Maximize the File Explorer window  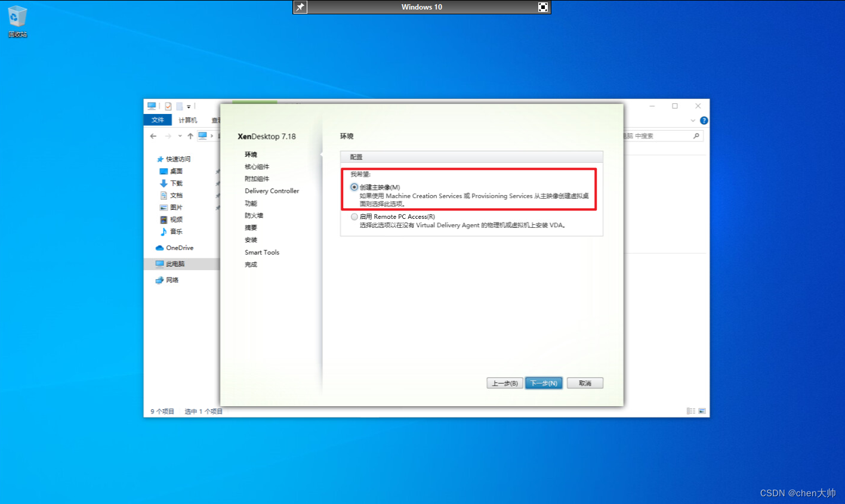[675, 106]
